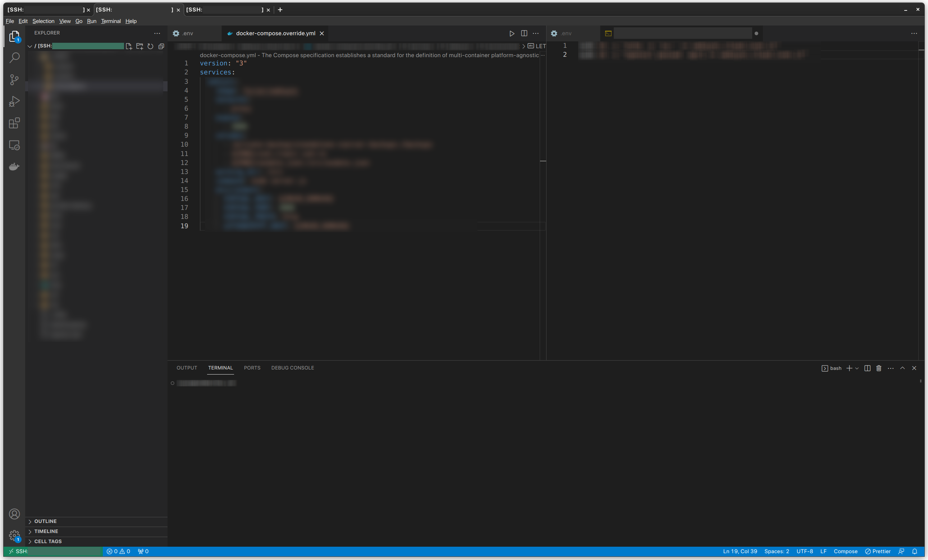
Task: Open the terminal profile dropdown next to plus
Action: click(x=857, y=368)
